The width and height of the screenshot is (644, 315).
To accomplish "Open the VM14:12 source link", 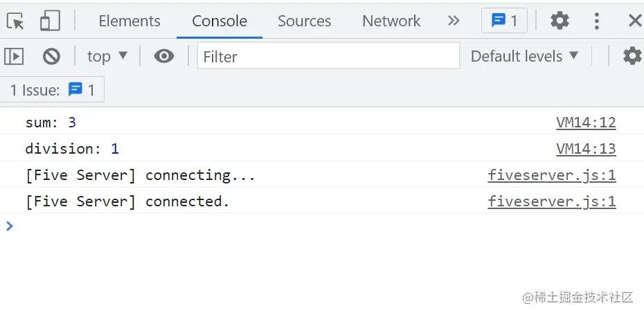I will click(x=586, y=123).
